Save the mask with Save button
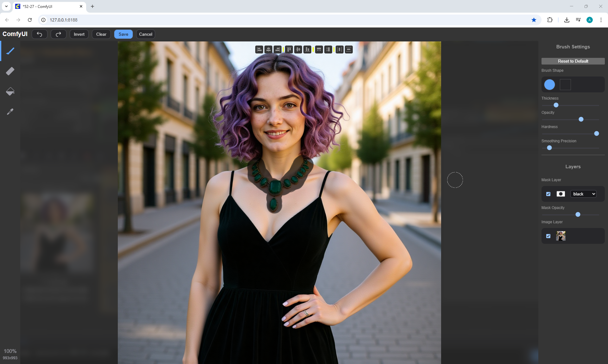The image size is (608, 364). (123, 34)
